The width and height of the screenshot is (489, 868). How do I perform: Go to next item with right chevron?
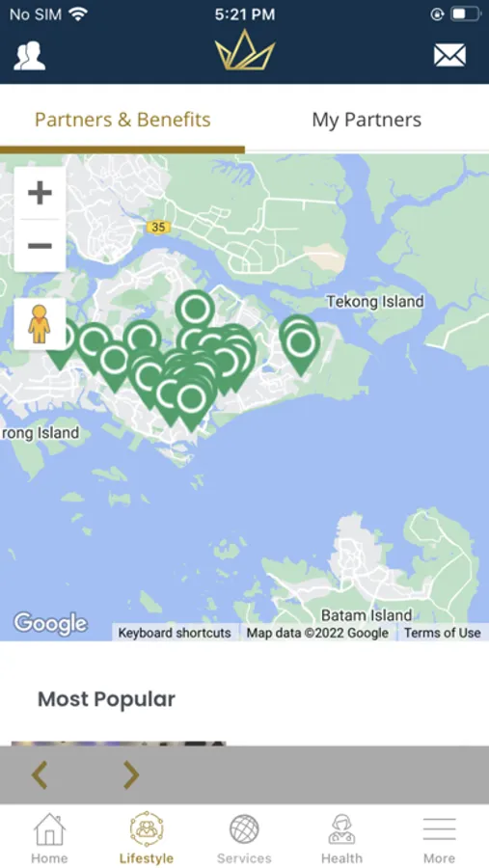pos(131,774)
